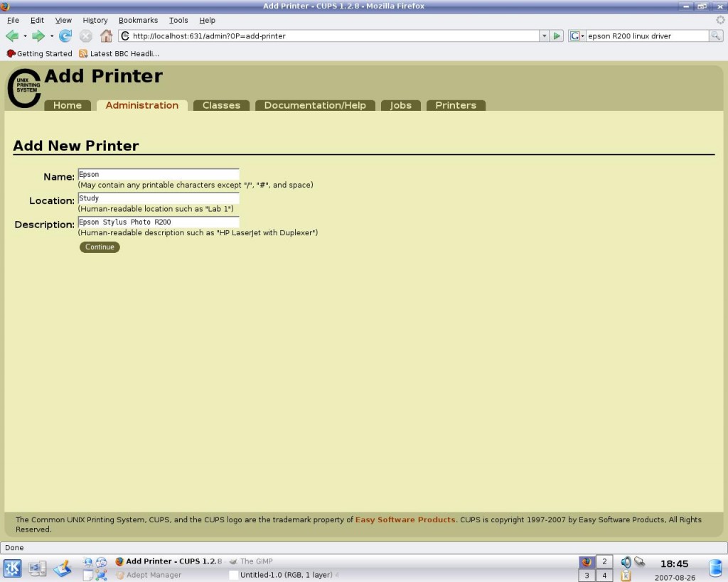This screenshot has height=582, width=728.
Task: Open the Latest BBC Headlines feed bookmark
Action: (x=119, y=53)
